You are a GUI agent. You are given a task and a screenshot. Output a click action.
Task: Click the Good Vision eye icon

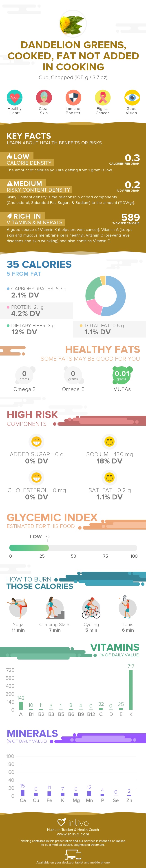point(132,98)
